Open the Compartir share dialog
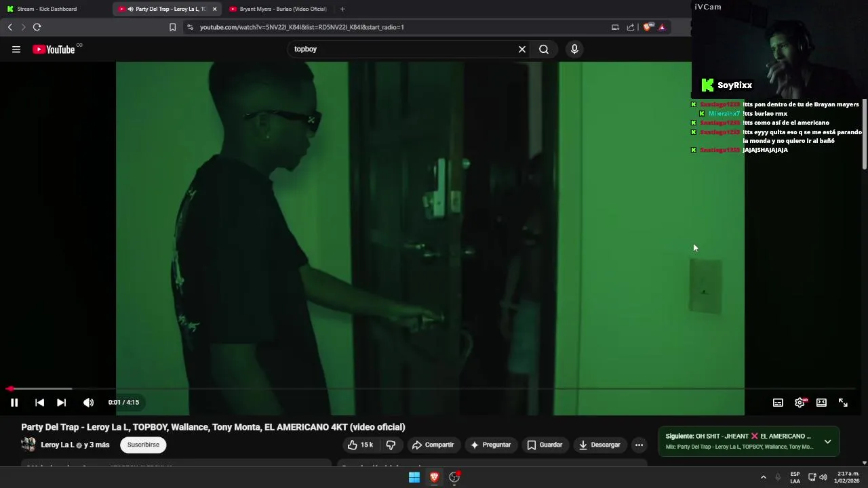 click(433, 445)
